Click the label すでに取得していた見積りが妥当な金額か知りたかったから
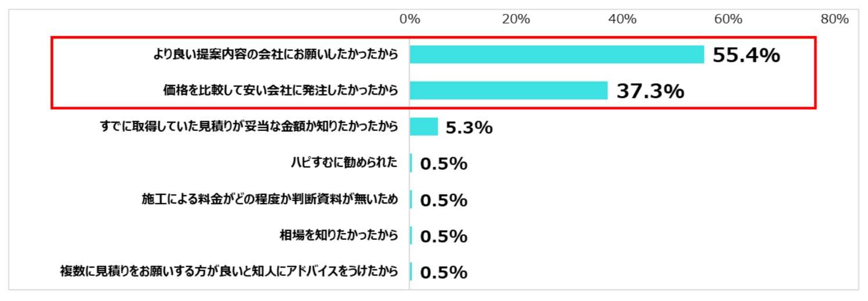Screen dimensions: 868x301 [250, 127]
